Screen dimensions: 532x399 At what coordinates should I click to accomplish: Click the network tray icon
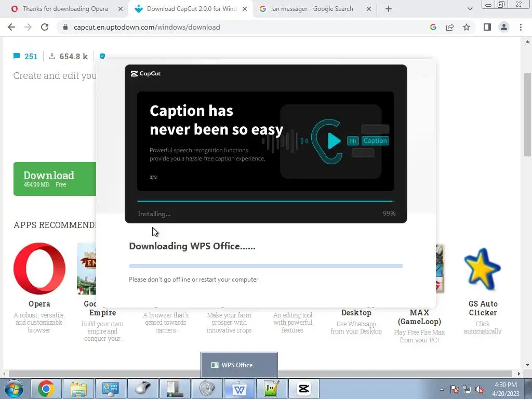click(x=467, y=389)
